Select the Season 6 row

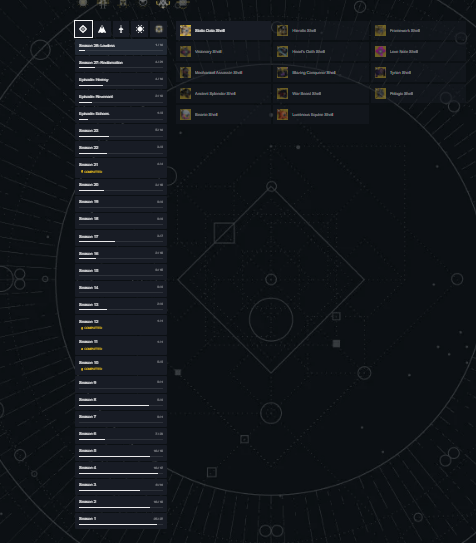[x=121, y=435]
